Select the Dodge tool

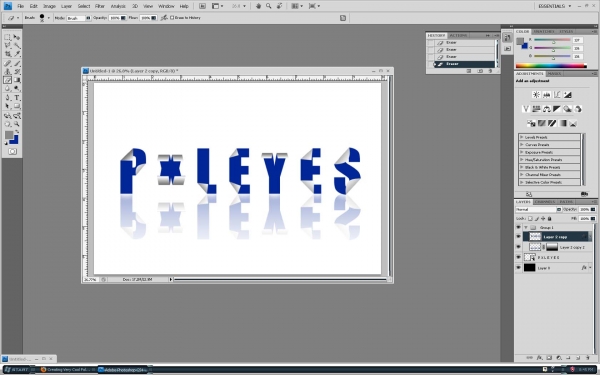pos(16,88)
